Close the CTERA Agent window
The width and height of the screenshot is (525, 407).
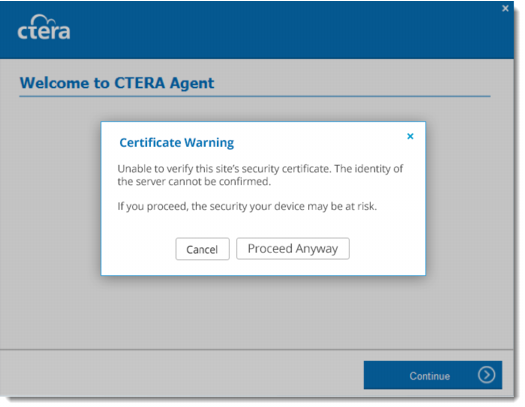(505, 8)
